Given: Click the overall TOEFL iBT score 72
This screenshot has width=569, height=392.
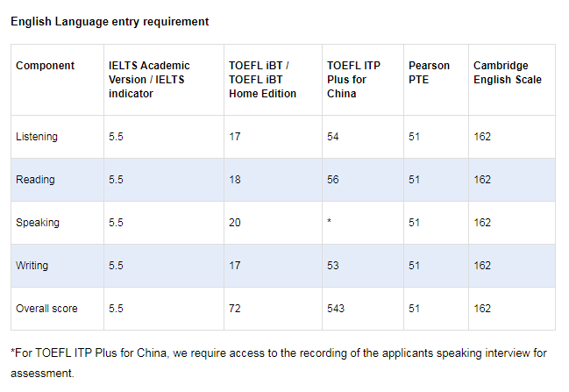Looking at the screenshot, I should [x=234, y=309].
